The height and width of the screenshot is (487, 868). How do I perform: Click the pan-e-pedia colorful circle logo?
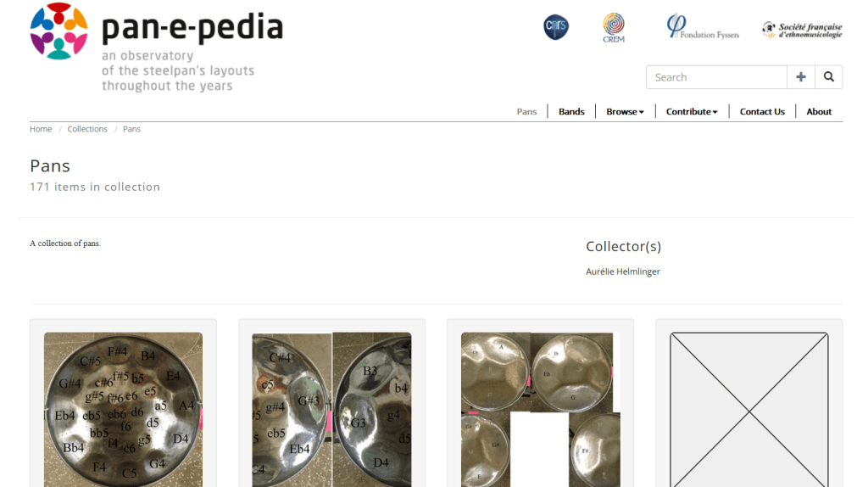coord(58,31)
